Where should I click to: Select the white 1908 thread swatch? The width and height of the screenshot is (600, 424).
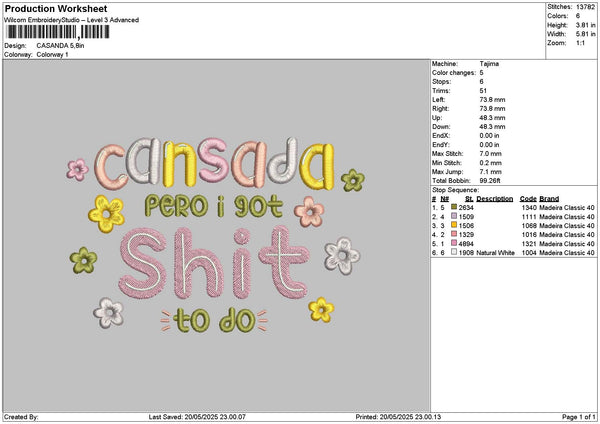click(x=454, y=252)
